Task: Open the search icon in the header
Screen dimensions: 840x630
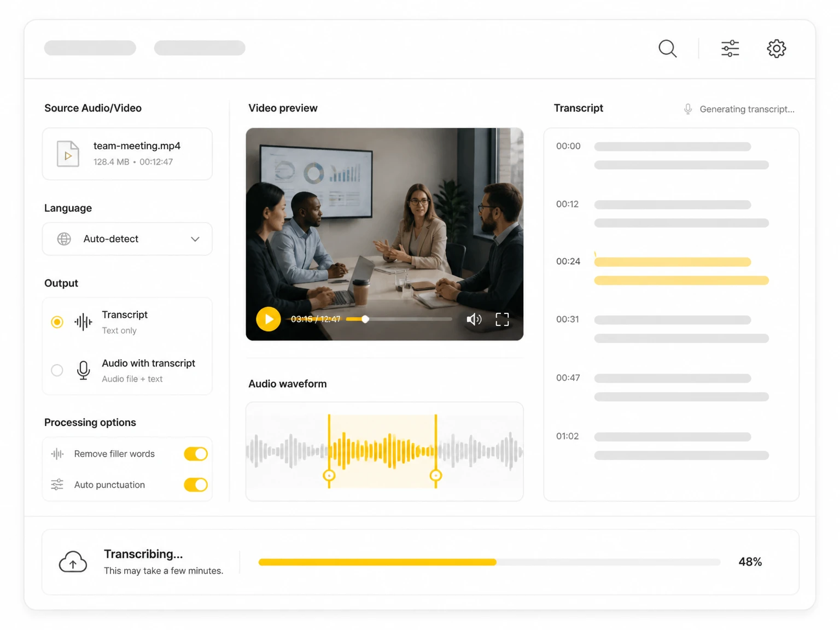Action: (667, 49)
